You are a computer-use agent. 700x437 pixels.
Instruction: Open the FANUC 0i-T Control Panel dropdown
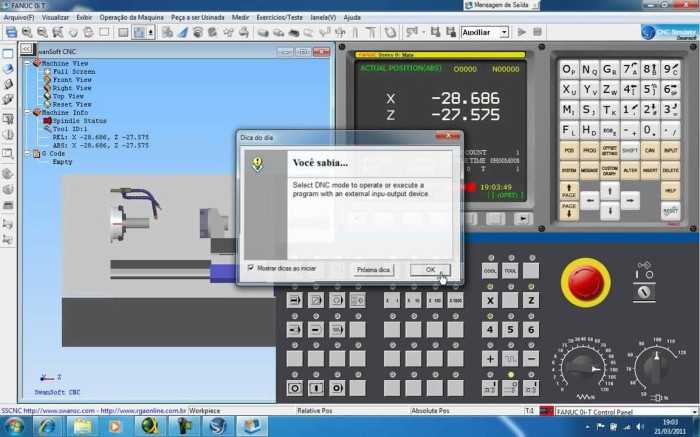click(x=693, y=412)
